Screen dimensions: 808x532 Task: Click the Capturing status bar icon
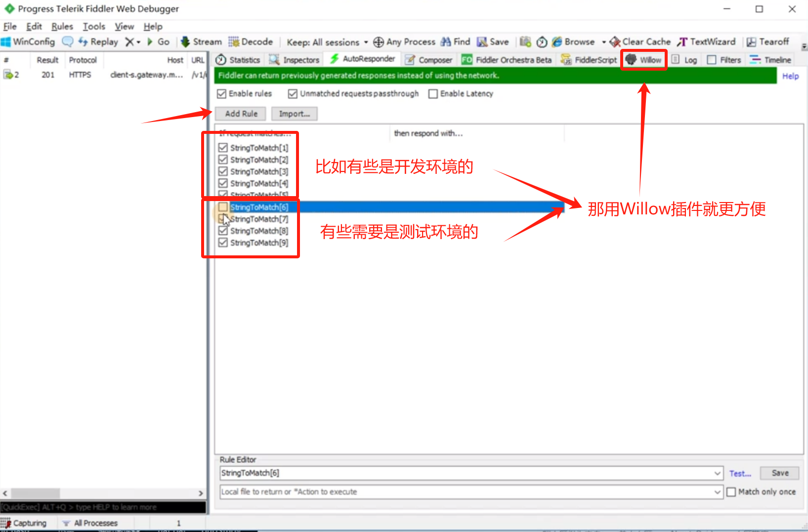(6, 523)
